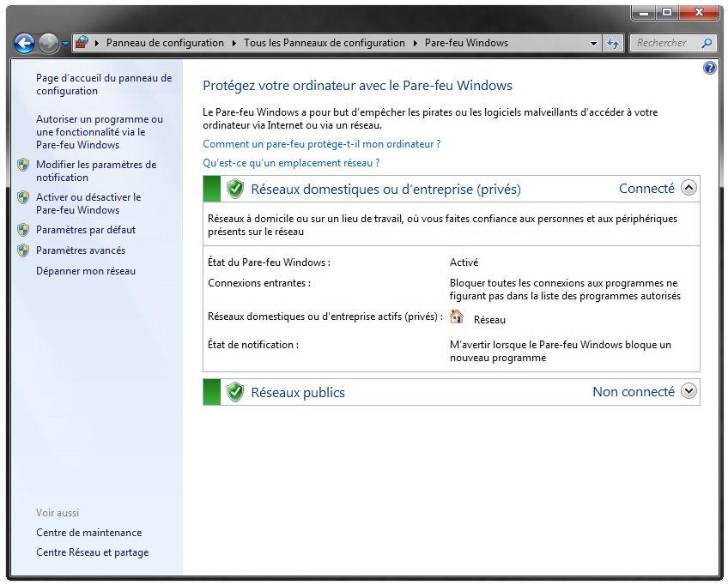Image resolution: width=728 pixels, height=585 pixels.
Task: Open 'Autoriser un programme ou une fonctionnalité' link
Action: click(x=100, y=132)
